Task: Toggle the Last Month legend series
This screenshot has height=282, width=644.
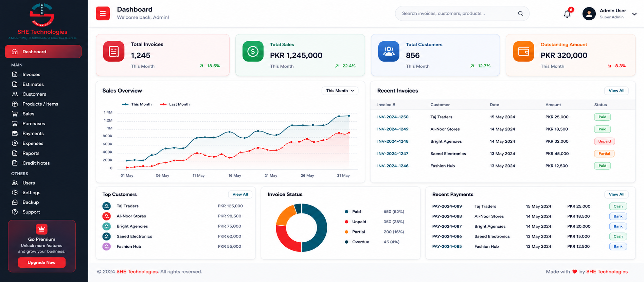Action: (x=175, y=104)
